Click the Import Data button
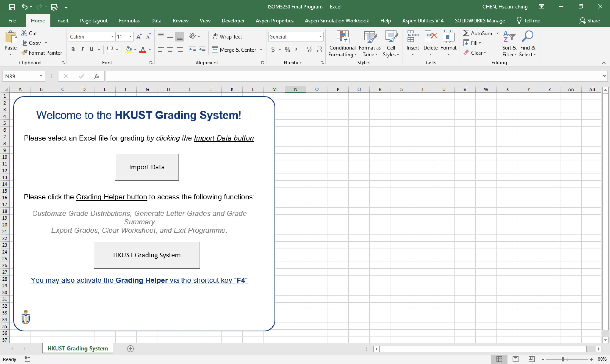Viewport: 610px width, 364px height. (x=147, y=167)
